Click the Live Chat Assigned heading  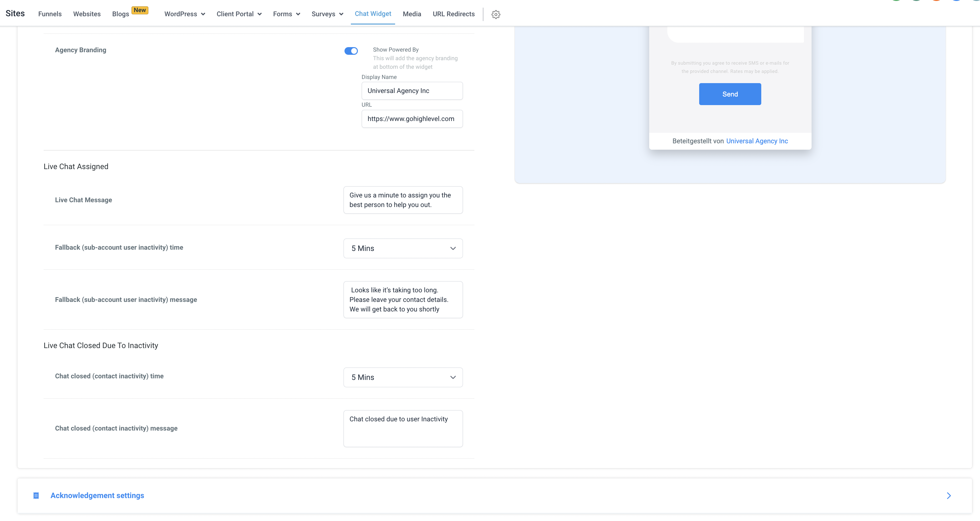coord(76,166)
